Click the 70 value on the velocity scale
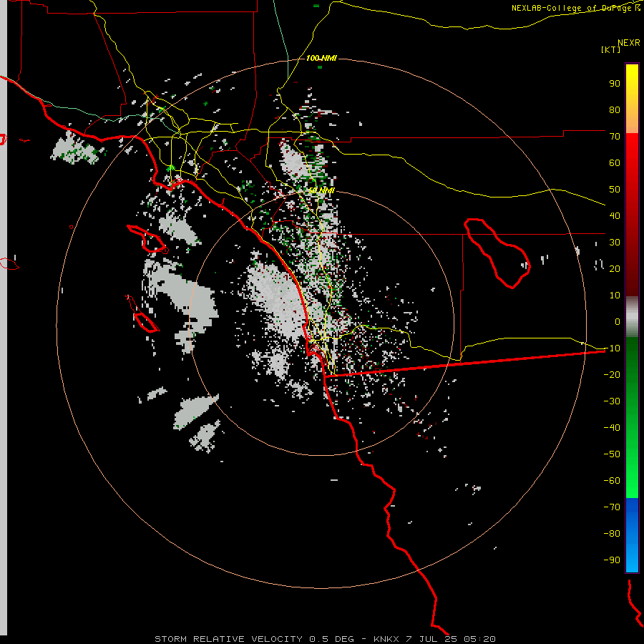Screen dimensions: 644x644 (615, 137)
